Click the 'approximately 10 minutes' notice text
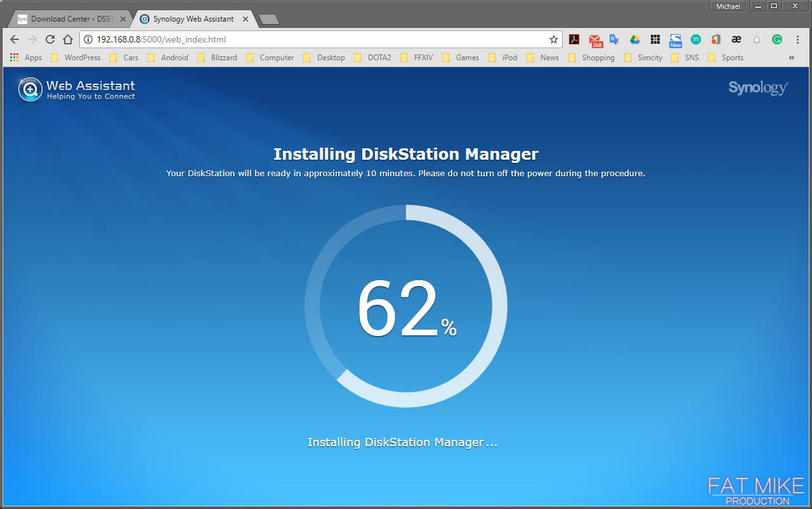The image size is (812, 509). [406, 173]
